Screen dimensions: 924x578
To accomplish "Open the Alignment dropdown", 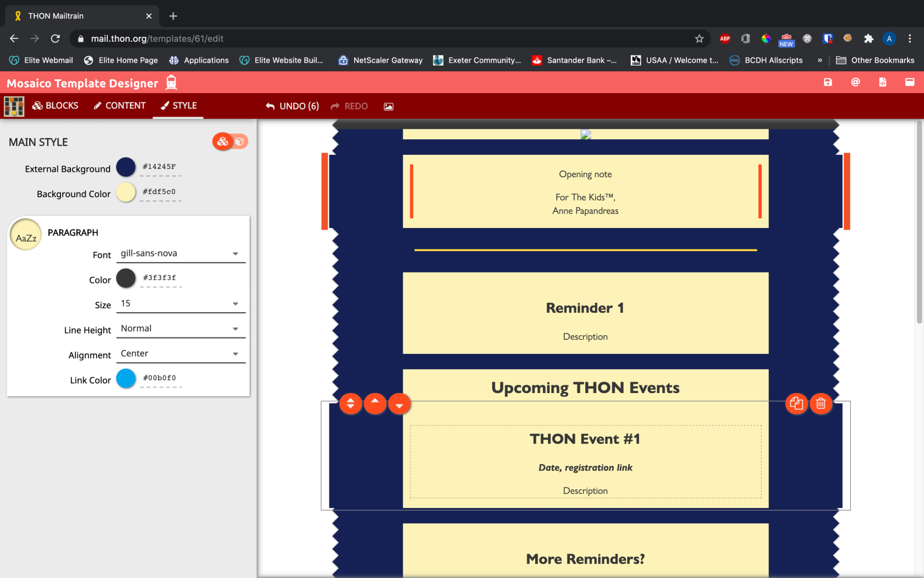I will (x=181, y=354).
